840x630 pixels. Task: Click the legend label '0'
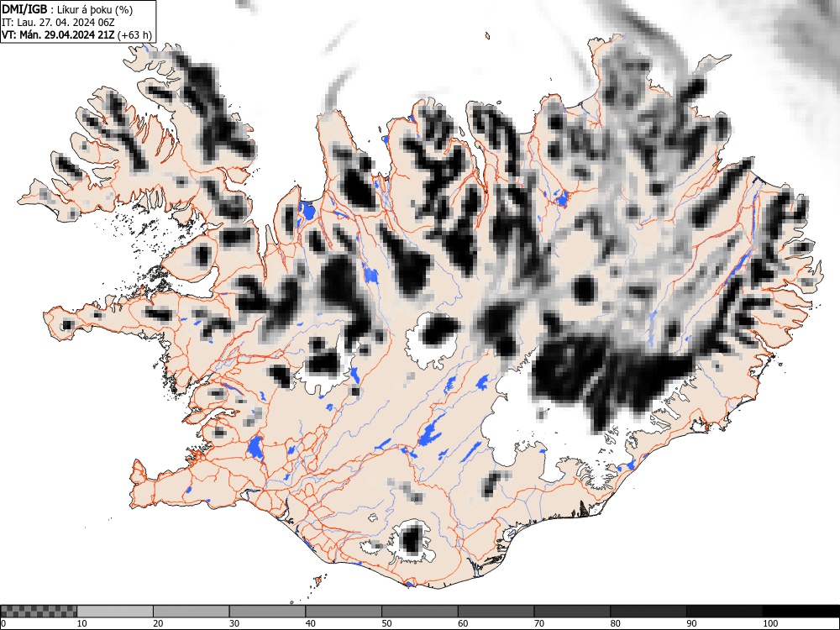point(3,623)
